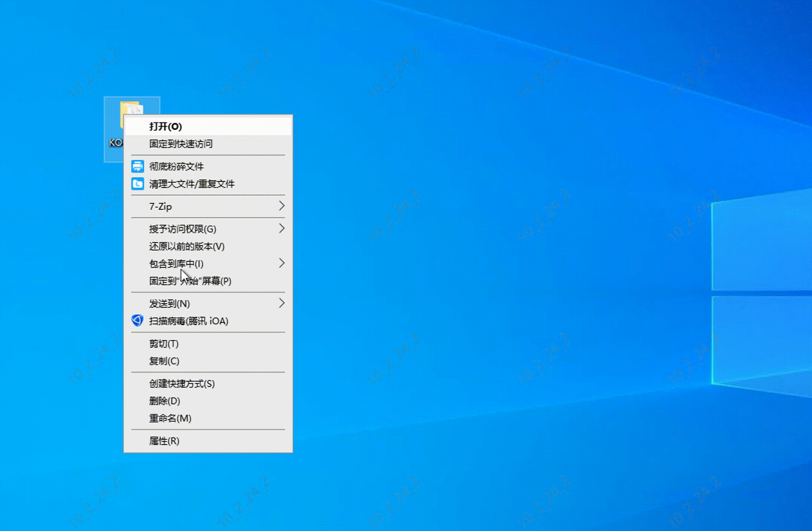The image size is (812, 531).
Task: Expand the 授予访问权限(G) submenu arrow
Action: coord(281,229)
